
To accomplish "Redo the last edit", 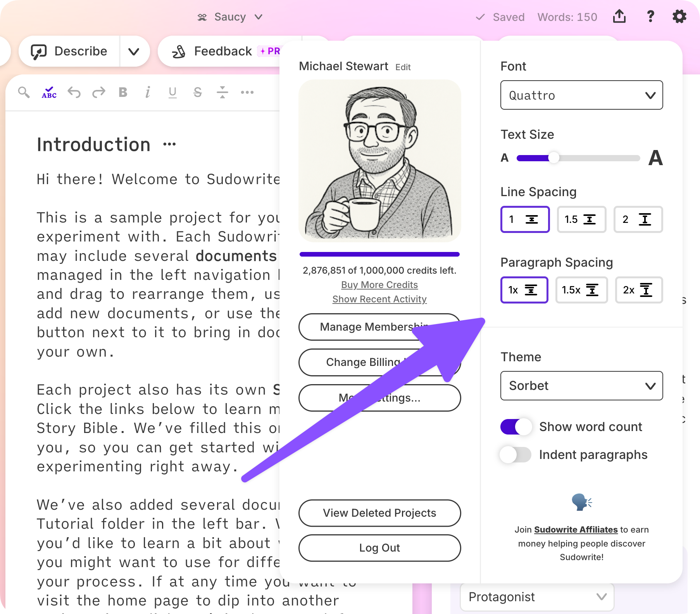I will (99, 92).
